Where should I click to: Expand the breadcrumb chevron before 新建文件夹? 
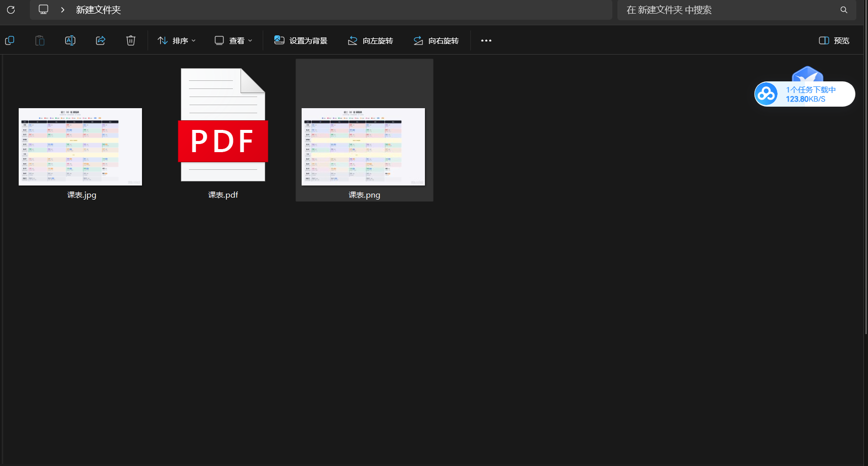(63, 10)
